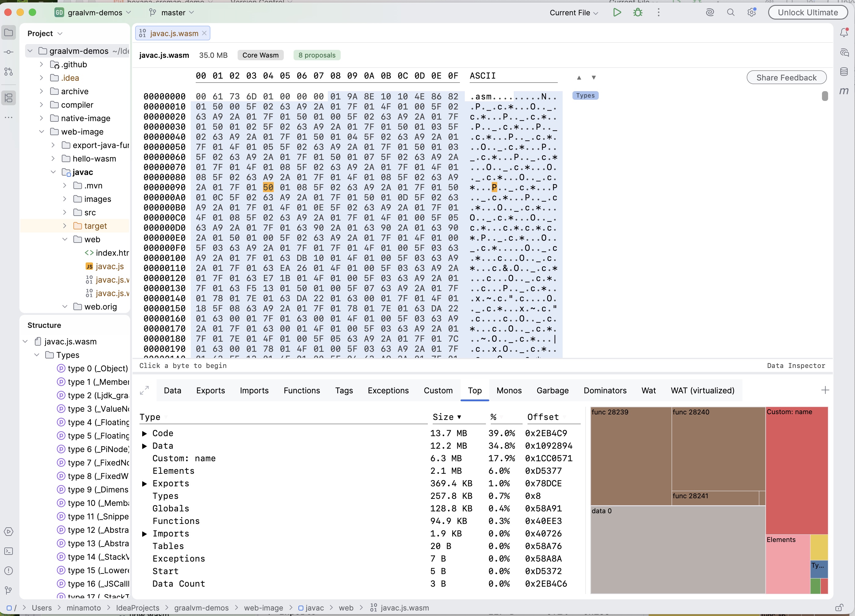Expand the bottom analysis panel
This screenshot has width=855, height=616.
(144, 390)
